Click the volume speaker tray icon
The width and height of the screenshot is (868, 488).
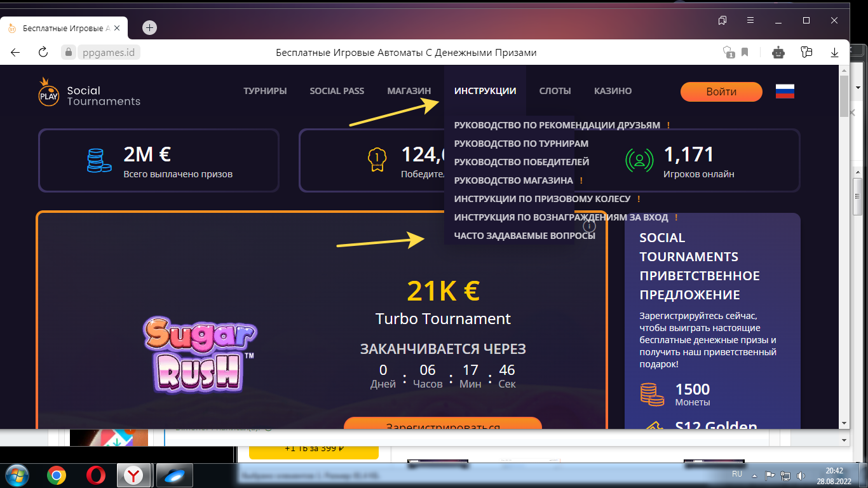[801, 475]
